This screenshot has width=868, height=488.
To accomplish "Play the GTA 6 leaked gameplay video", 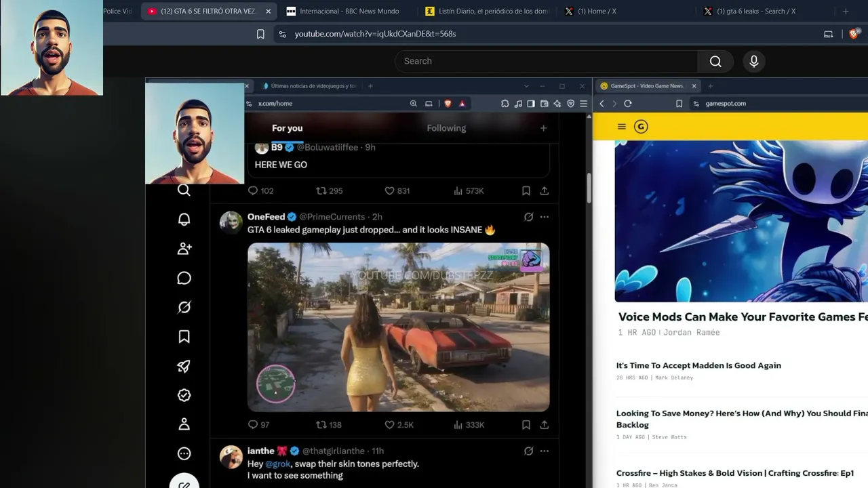I will click(398, 327).
